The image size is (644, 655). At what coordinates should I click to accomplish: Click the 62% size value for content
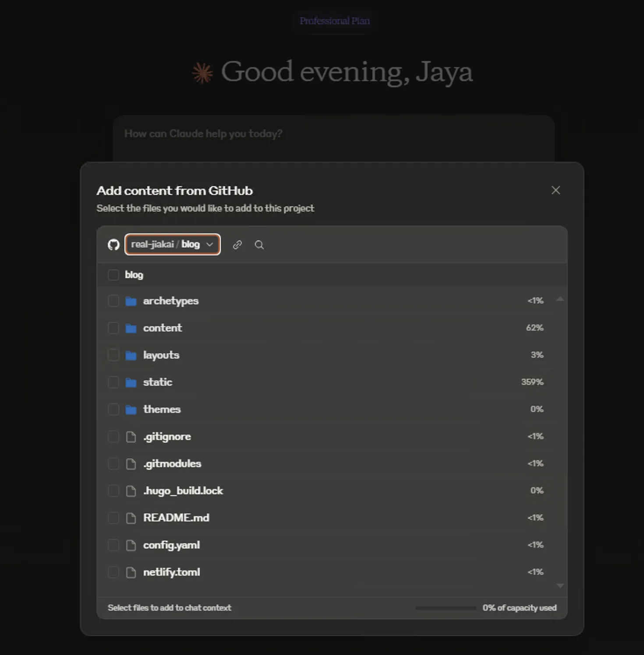(534, 328)
